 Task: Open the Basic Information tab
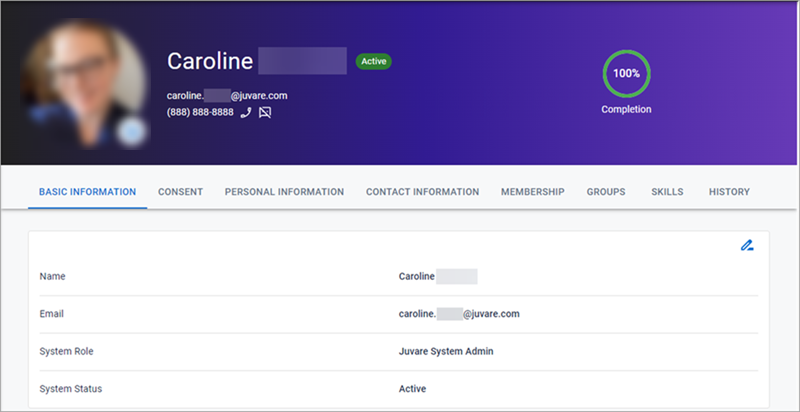pyautogui.click(x=88, y=192)
